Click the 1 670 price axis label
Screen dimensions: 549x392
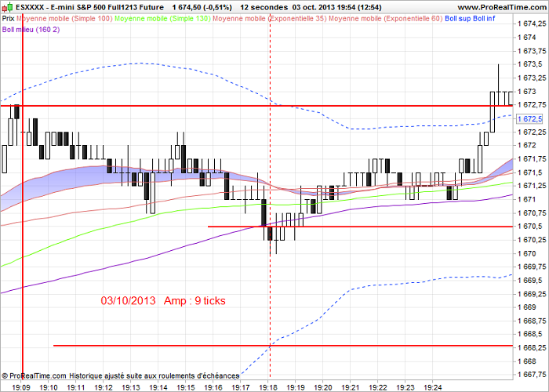(526, 253)
